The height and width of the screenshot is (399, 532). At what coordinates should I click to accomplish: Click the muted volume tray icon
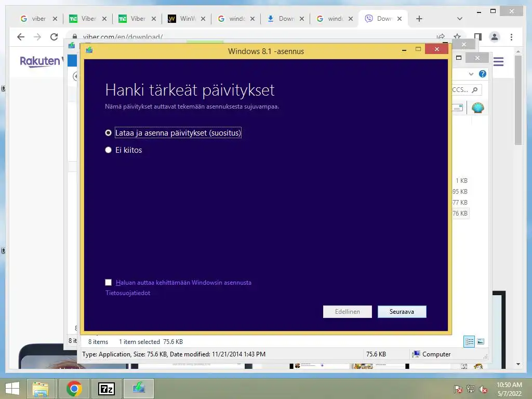coord(483,389)
